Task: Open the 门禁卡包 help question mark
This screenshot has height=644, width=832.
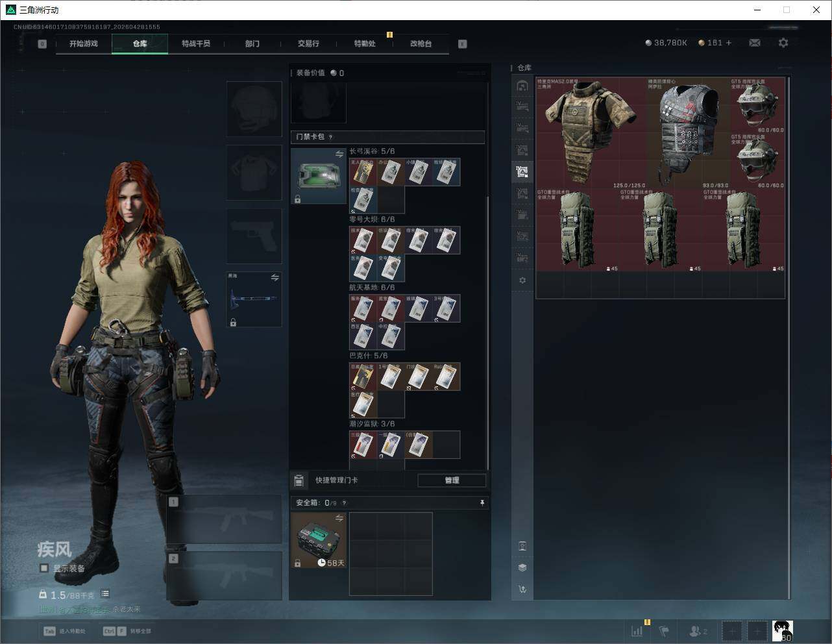Action: (x=331, y=137)
